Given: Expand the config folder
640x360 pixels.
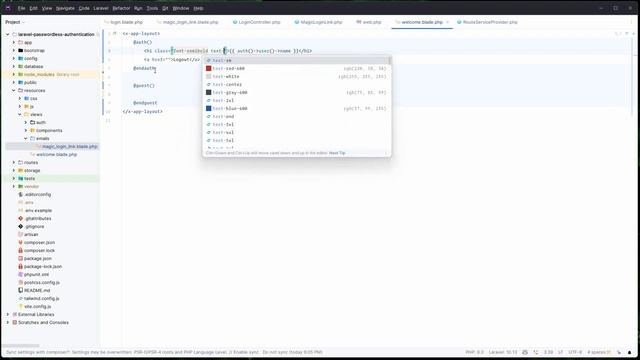Looking at the screenshot, I should (14, 58).
